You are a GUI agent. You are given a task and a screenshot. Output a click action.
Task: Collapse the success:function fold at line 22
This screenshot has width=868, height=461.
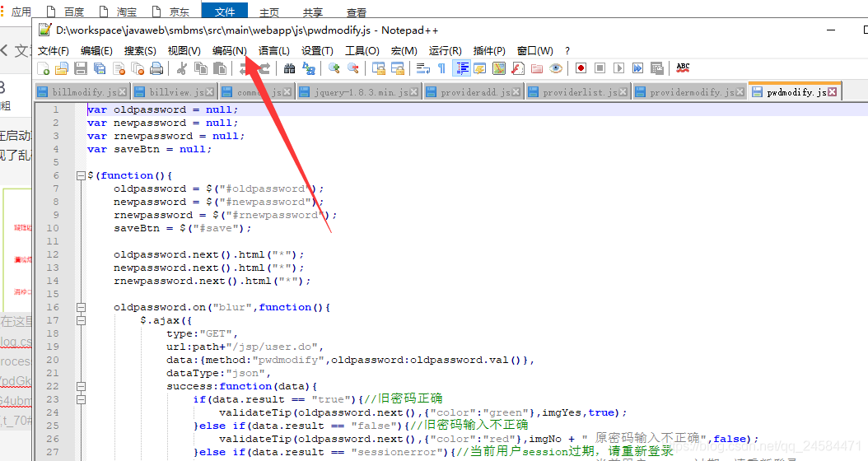point(81,386)
